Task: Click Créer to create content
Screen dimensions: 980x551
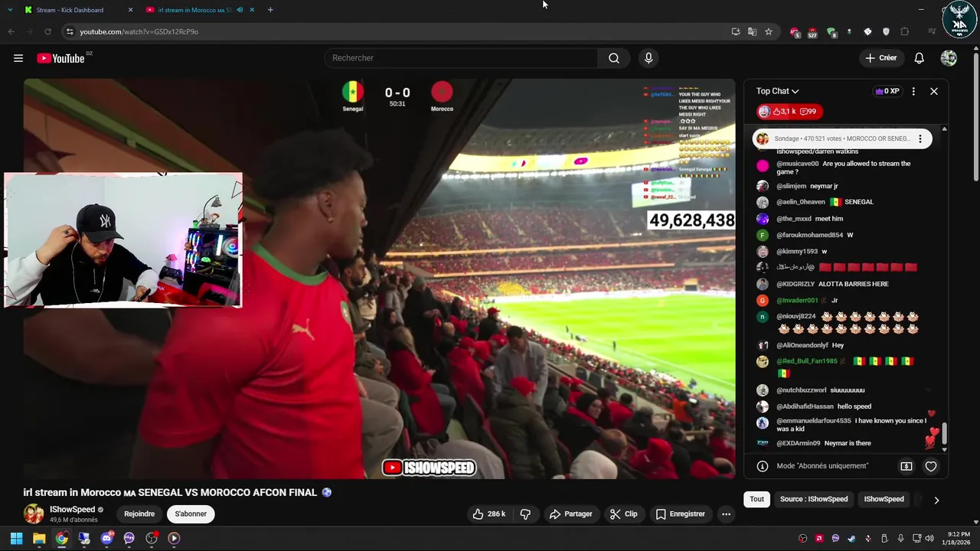Action: 880,58
